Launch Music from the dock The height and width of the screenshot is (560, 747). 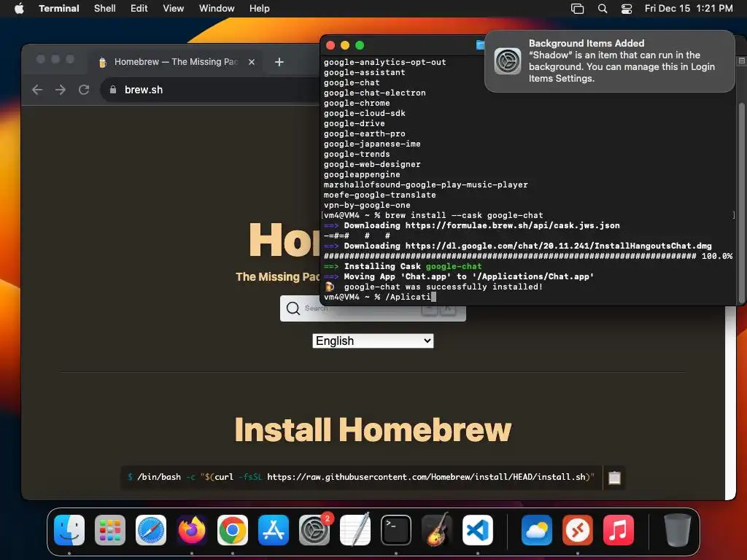(x=619, y=530)
